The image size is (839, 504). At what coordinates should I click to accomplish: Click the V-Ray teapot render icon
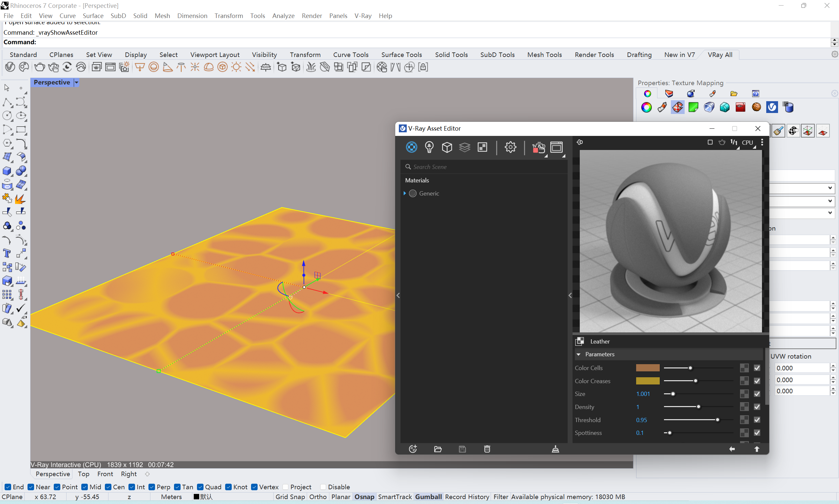click(538, 148)
